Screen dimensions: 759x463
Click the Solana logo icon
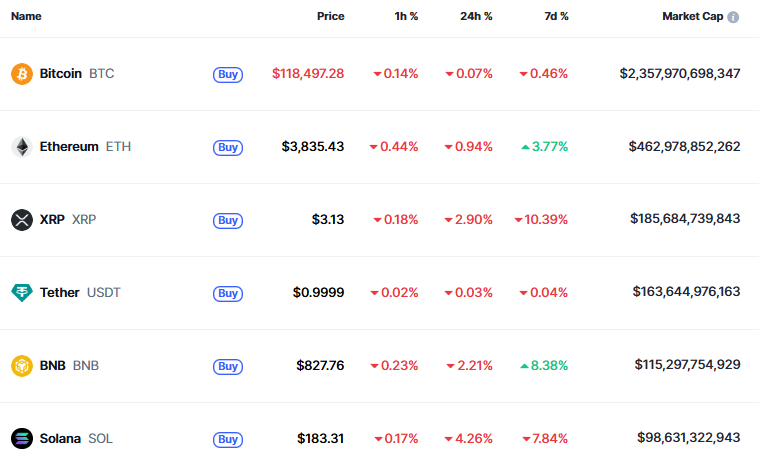(22, 439)
